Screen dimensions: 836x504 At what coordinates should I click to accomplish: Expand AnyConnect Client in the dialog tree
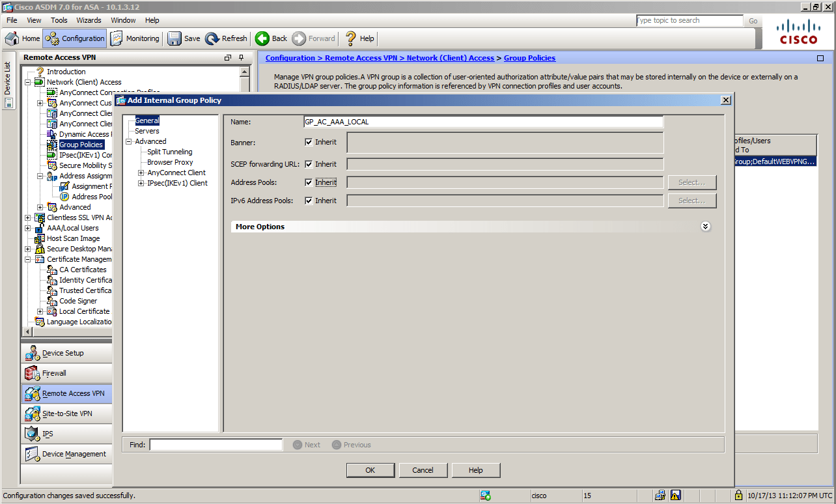point(141,173)
